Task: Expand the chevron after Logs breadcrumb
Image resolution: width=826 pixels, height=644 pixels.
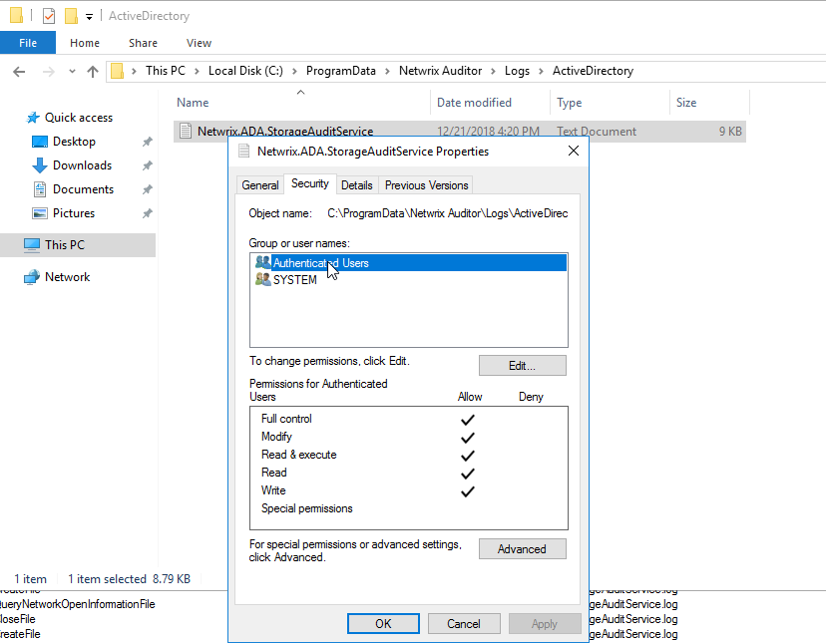Action: point(541,71)
